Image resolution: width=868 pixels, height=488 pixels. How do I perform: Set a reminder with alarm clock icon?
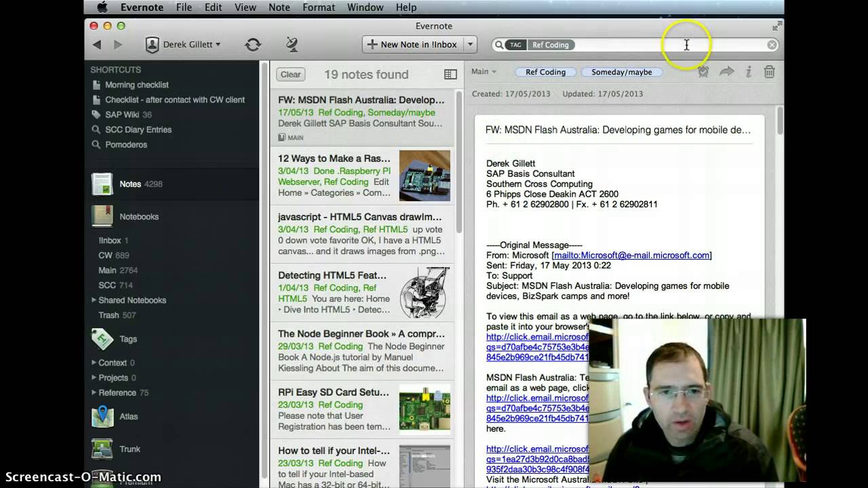tap(703, 72)
